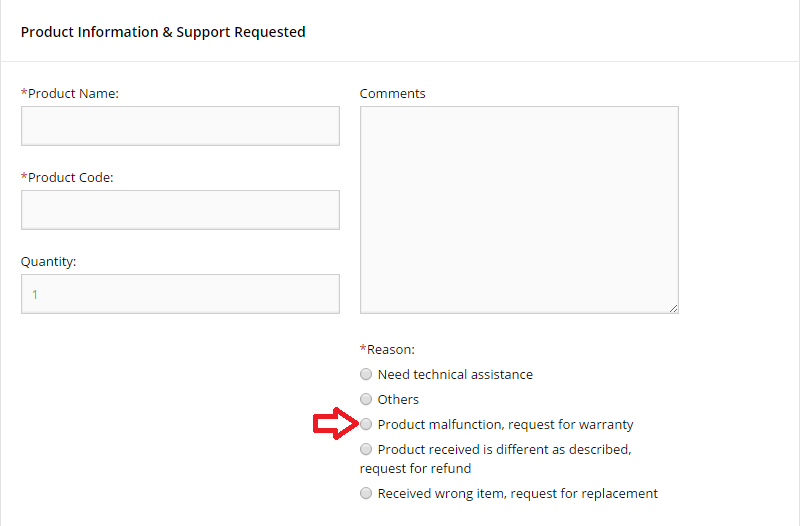
Task: Pick the product different as described radio circle
Action: 366,449
